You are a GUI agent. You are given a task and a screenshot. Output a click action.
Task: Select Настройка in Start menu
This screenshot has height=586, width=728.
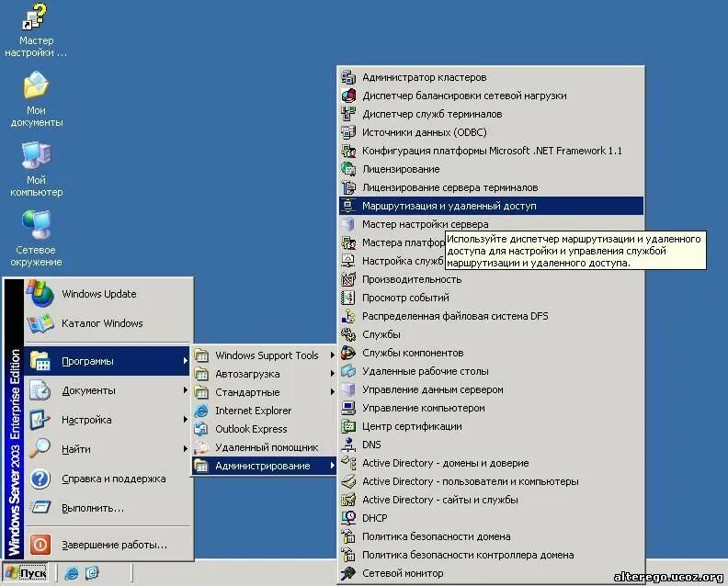click(x=107, y=420)
